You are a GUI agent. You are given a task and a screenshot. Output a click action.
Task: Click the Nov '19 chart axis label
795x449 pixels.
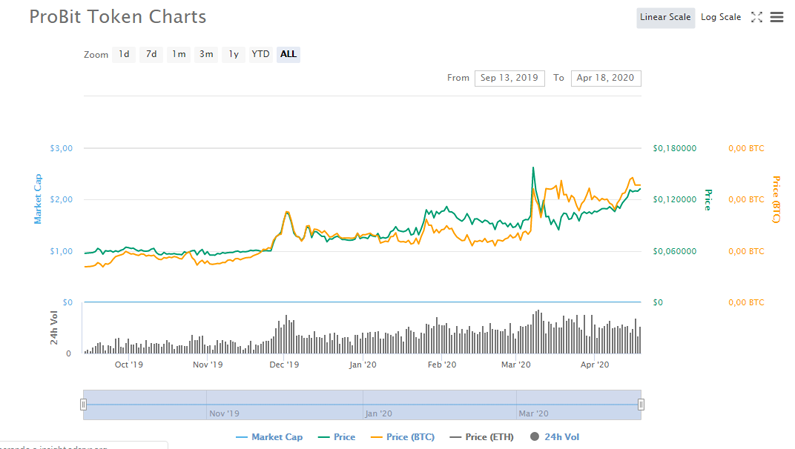pos(207,365)
